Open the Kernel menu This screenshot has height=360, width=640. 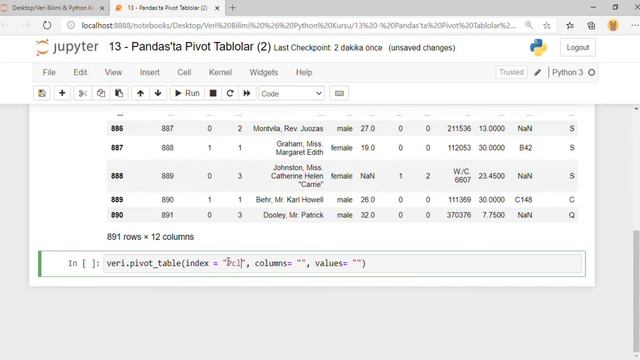[x=220, y=72]
